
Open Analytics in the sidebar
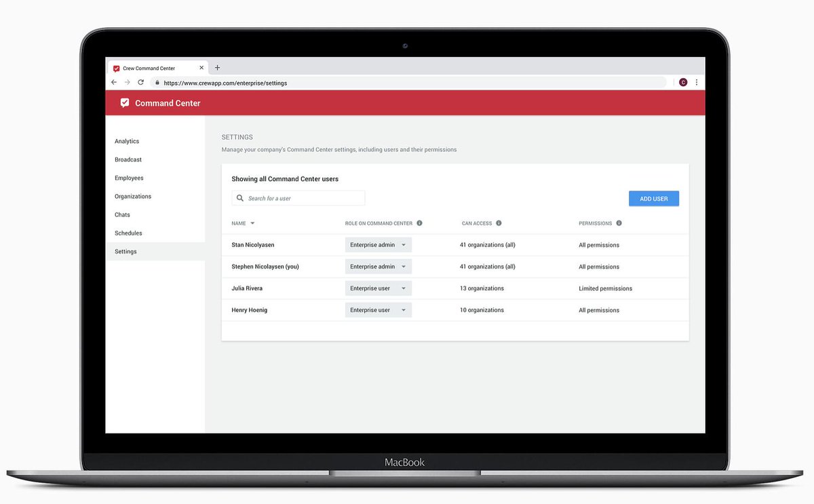(x=127, y=141)
